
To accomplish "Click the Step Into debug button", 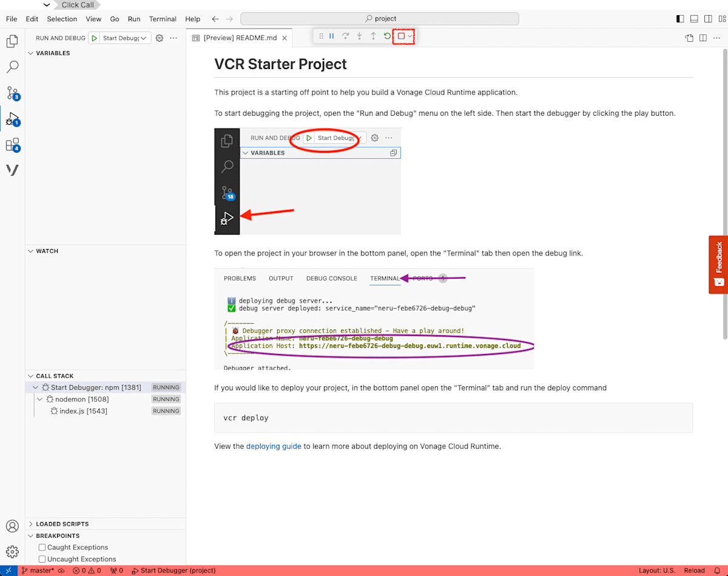I will pyautogui.click(x=360, y=36).
